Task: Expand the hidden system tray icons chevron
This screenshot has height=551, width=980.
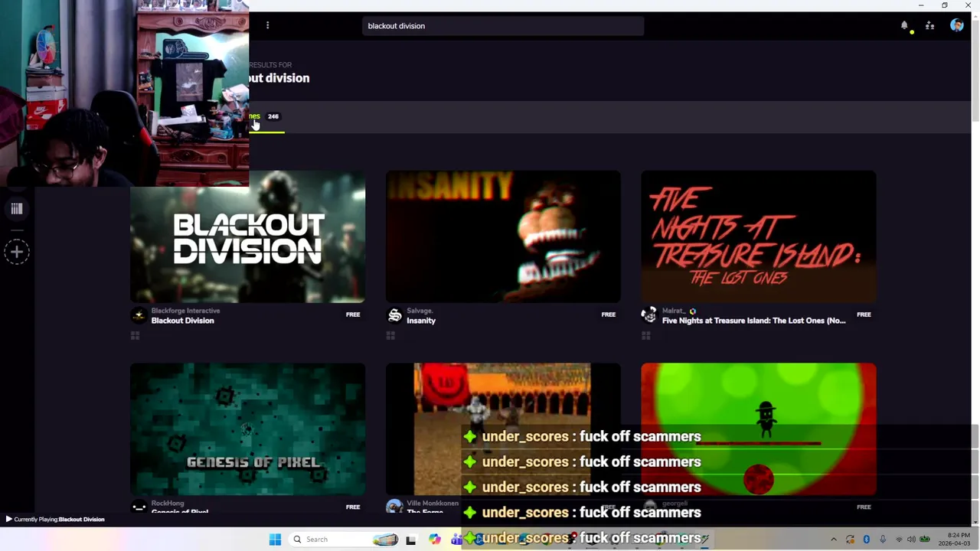Action: [834, 540]
